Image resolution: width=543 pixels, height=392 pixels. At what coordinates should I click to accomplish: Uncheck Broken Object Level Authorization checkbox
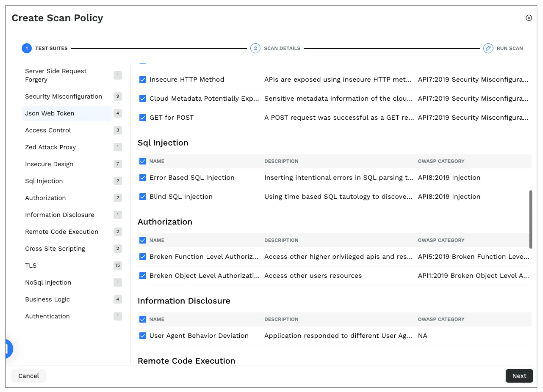143,276
